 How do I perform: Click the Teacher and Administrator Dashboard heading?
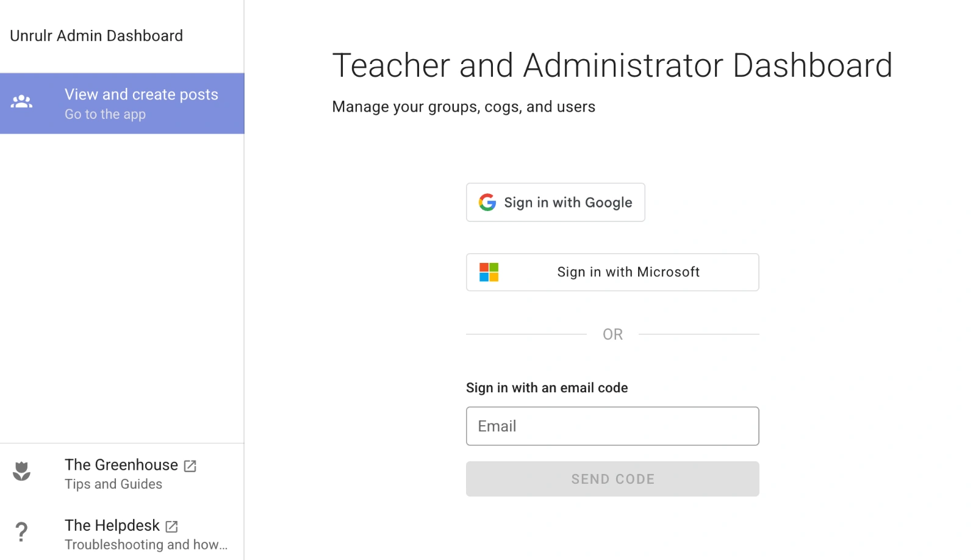tap(612, 65)
